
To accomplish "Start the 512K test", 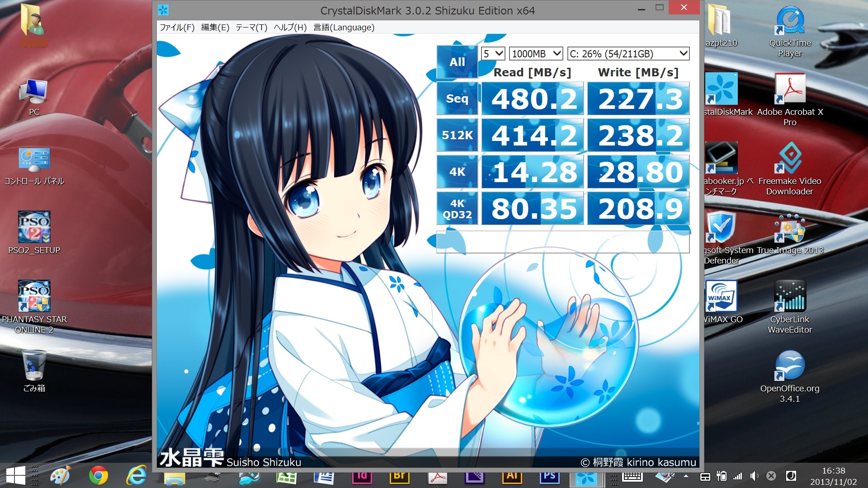I will [x=457, y=135].
